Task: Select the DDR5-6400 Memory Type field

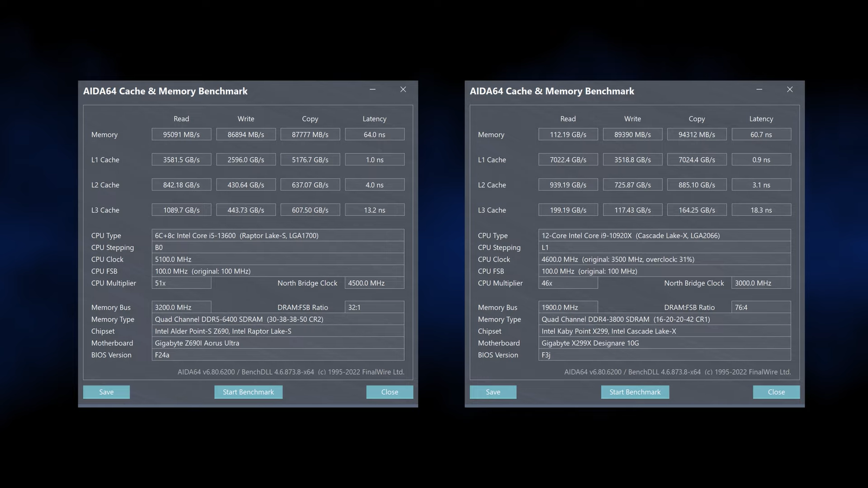Action: (x=278, y=319)
